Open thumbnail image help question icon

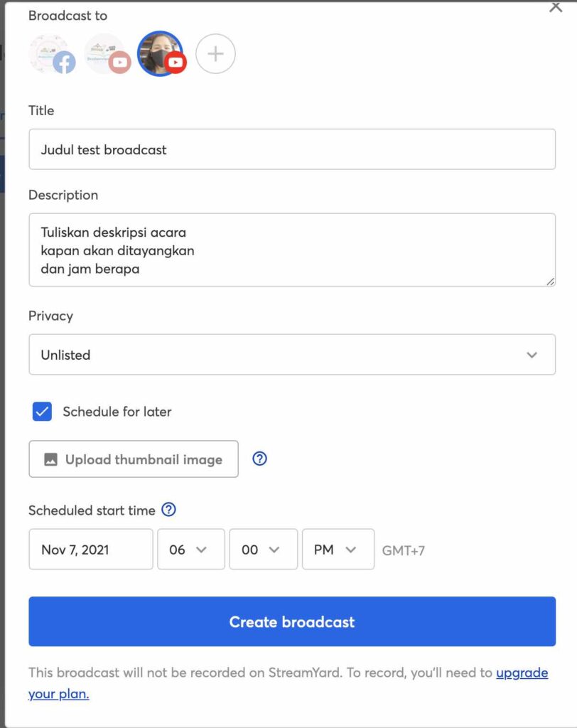[x=260, y=459]
